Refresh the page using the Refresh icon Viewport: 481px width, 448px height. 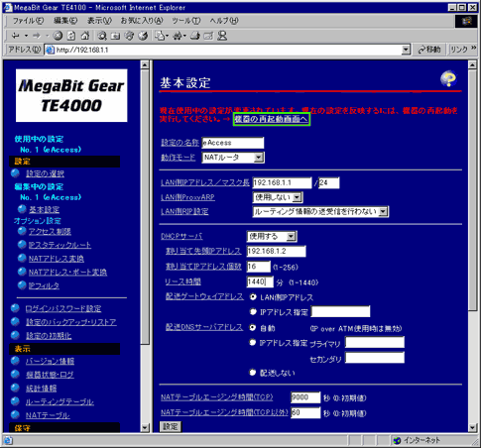tap(71, 36)
